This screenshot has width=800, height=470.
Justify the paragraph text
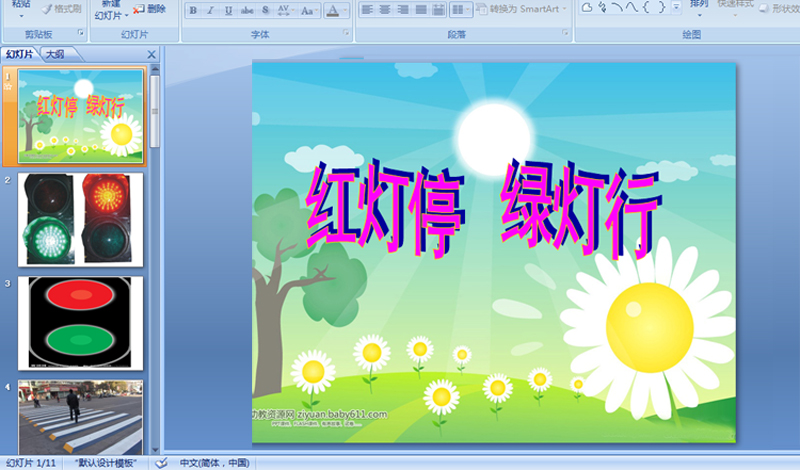point(420,10)
